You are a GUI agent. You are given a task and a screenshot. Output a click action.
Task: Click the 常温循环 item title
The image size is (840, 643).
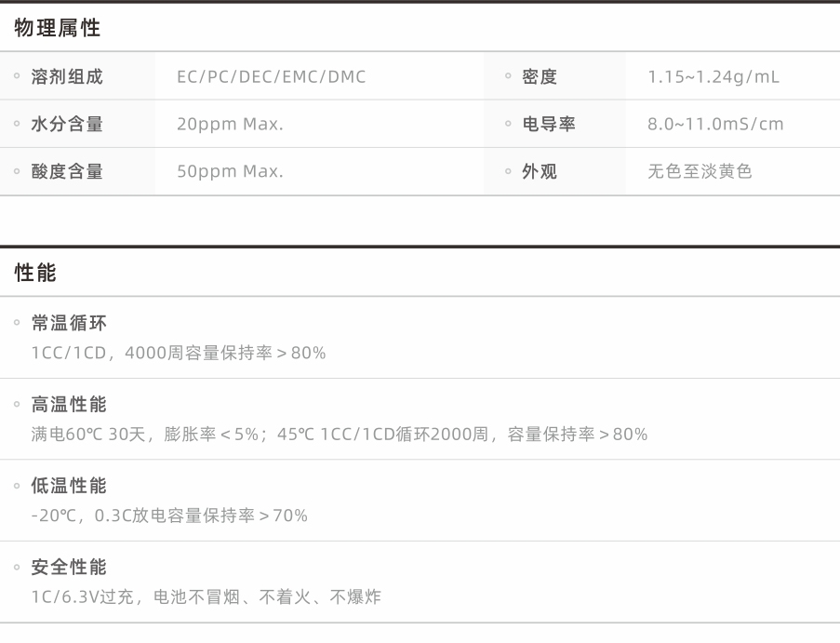point(70,324)
